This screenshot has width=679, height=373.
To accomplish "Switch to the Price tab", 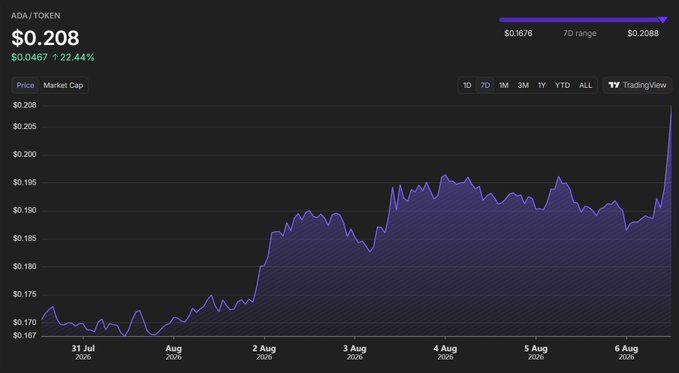I will pos(25,85).
